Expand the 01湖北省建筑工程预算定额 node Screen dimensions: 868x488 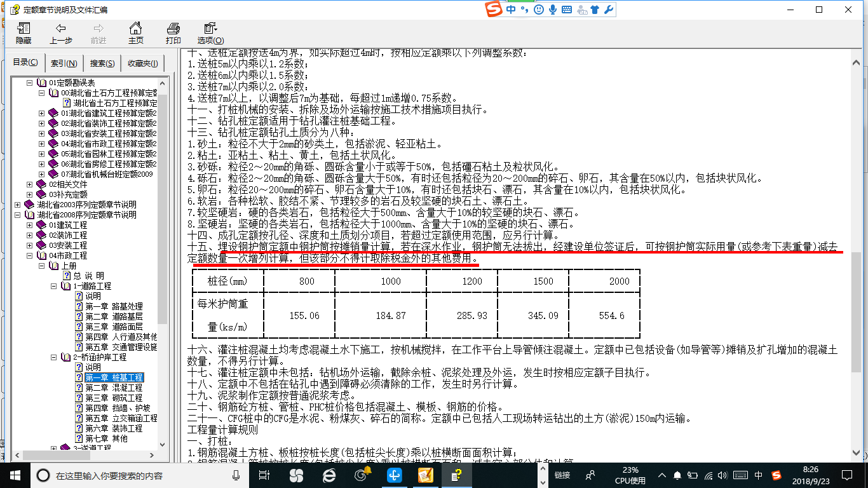pos(41,113)
